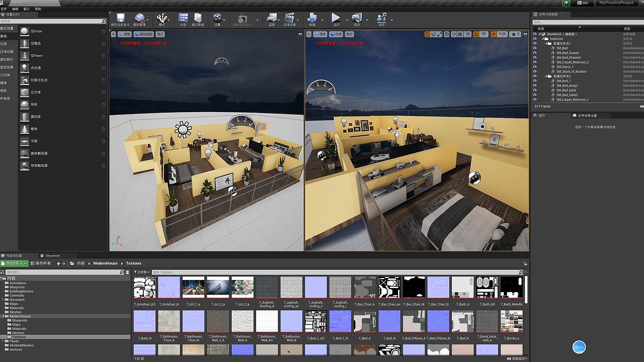Screen dimensions: 644x362
Task: Open the Edit (编辑) menu
Action: click(15, 9)
